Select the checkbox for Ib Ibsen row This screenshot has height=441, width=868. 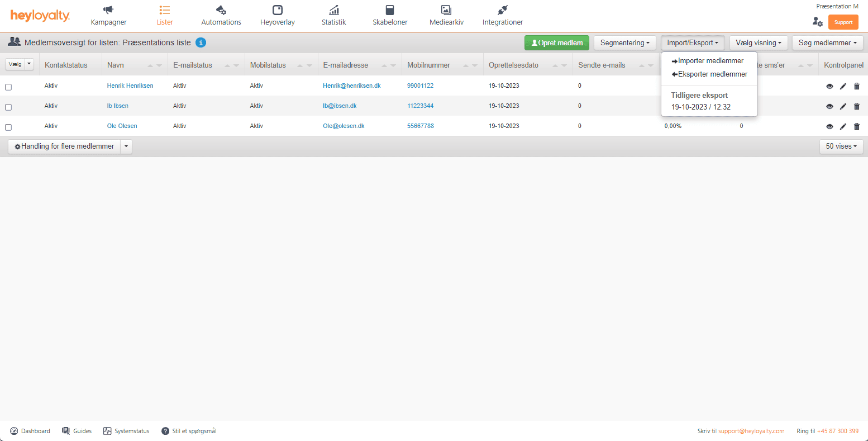coord(8,107)
